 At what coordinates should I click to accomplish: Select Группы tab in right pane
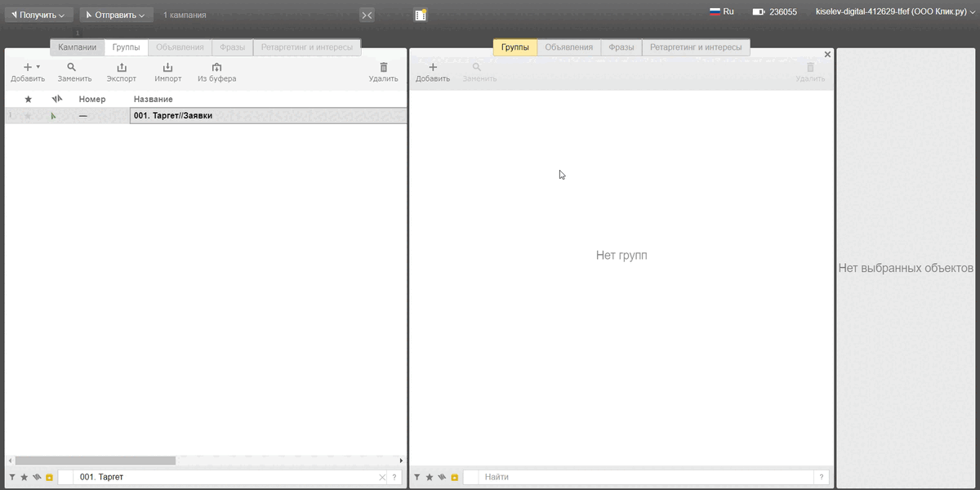(515, 47)
